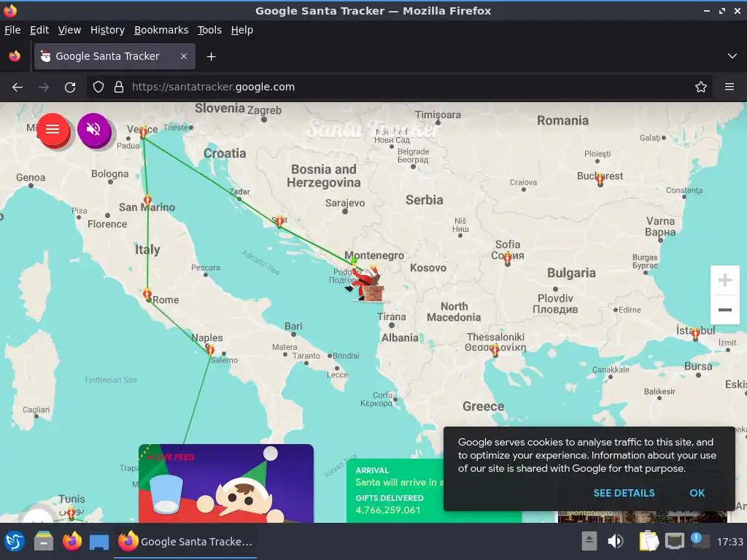This screenshot has width=747, height=560.
Task: Click the Bucharest gift marker
Action: [600, 179]
